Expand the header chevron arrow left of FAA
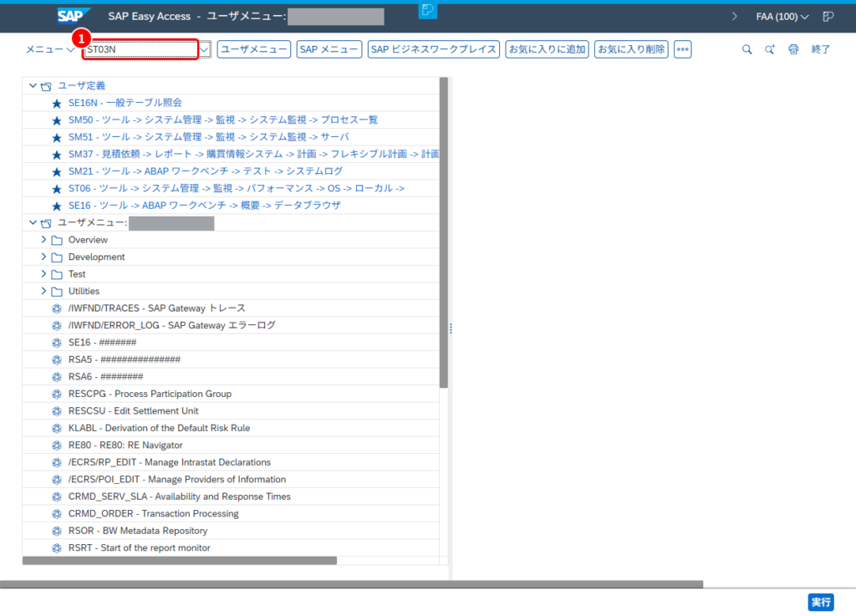This screenshot has width=856, height=616. [x=735, y=17]
